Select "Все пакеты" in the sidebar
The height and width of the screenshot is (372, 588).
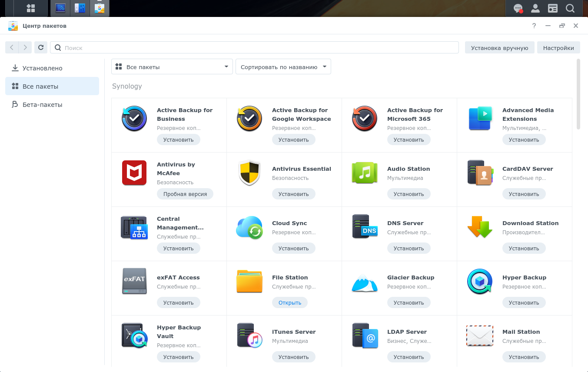[x=52, y=86]
